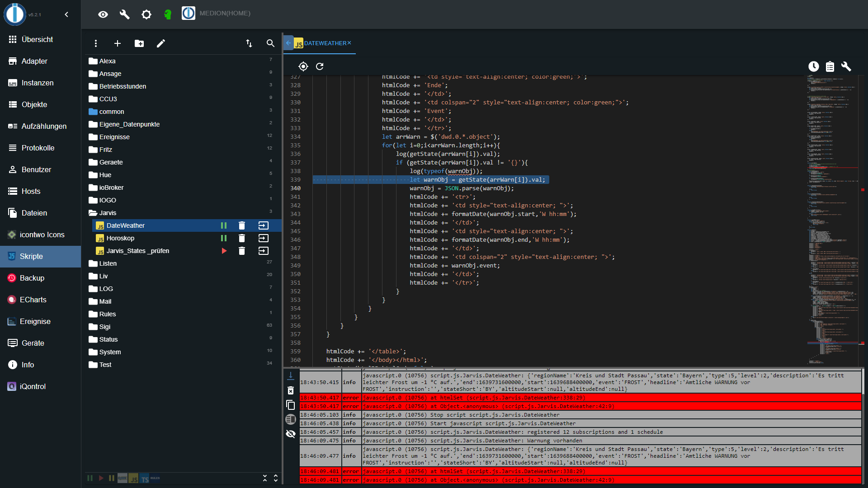Toggle log layout panel icon
The height and width of the screenshot is (488, 868).
point(291,419)
